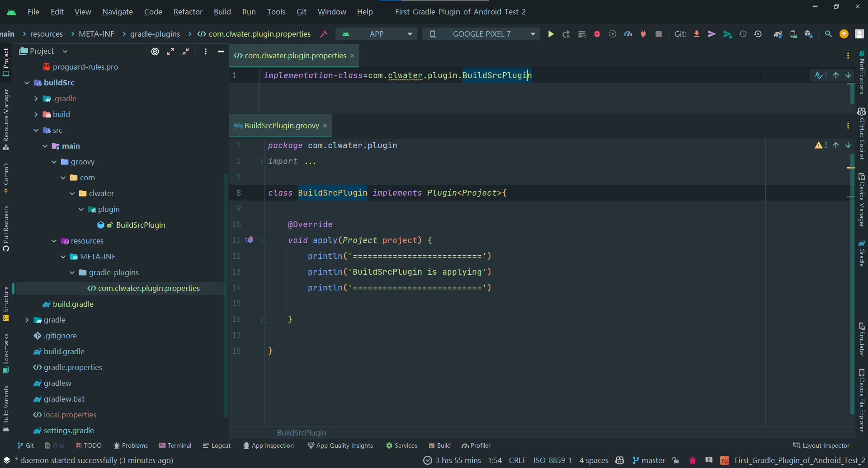The width and height of the screenshot is (868, 468).
Task: Toggle the Resource Manager side panel
Action: [6, 119]
